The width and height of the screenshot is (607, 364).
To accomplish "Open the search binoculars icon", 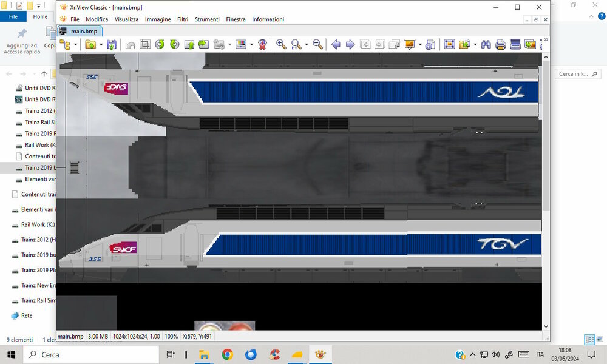I will pos(486,44).
